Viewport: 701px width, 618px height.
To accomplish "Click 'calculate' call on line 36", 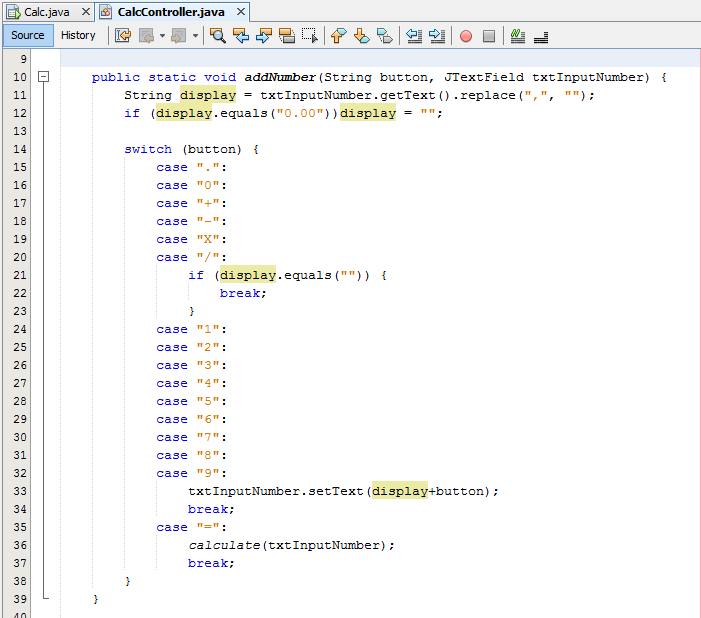I will tap(224, 546).
